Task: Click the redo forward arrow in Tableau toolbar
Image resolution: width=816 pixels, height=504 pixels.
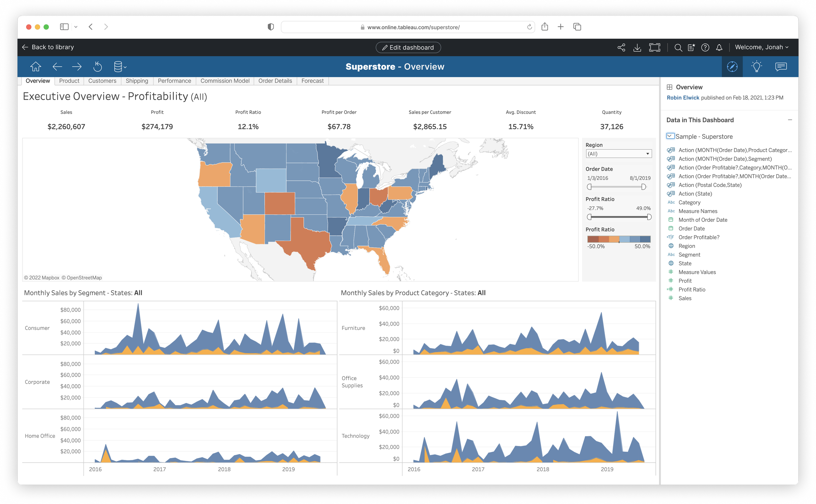Action: pyautogui.click(x=77, y=67)
